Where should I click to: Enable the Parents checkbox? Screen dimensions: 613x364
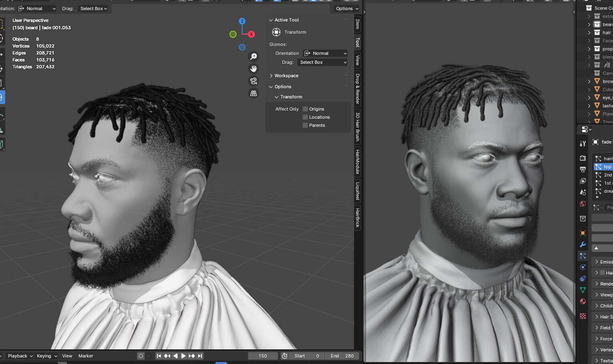[x=305, y=125]
